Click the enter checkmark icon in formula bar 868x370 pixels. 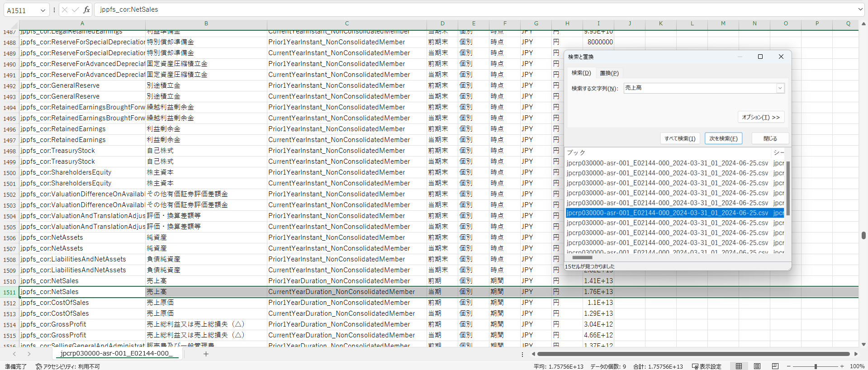point(75,9)
